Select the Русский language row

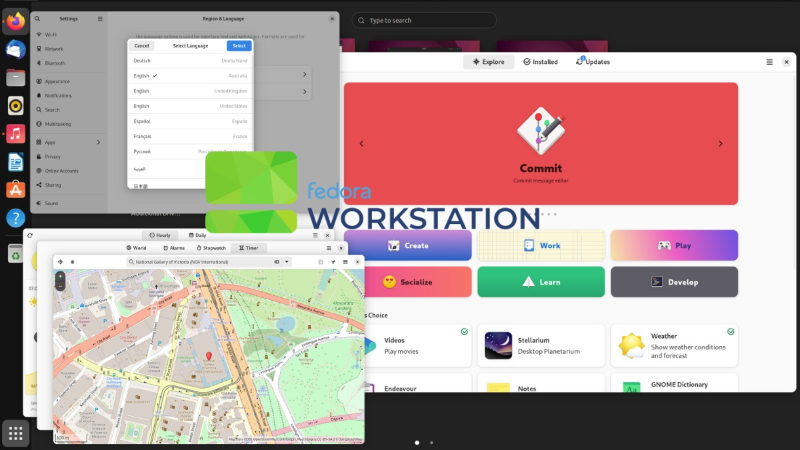(190, 152)
